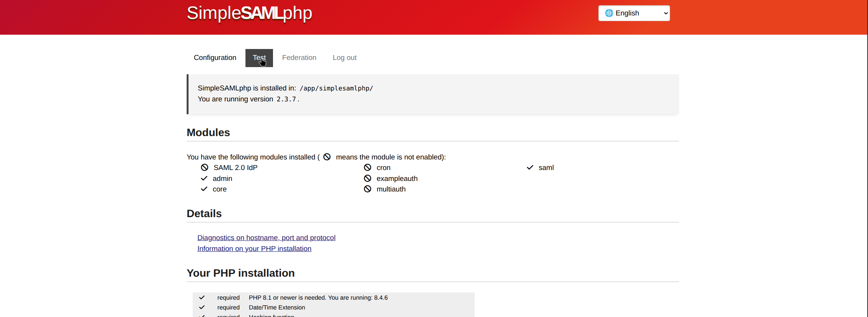
Task: Click the legend disabled icon in modules description
Action: pyautogui.click(x=327, y=157)
